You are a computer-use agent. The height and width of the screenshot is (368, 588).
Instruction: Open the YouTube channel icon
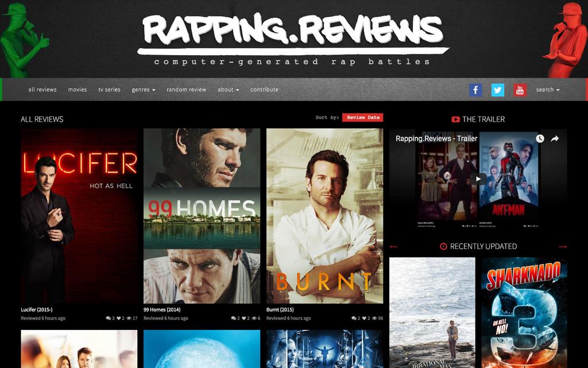[x=520, y=90]
